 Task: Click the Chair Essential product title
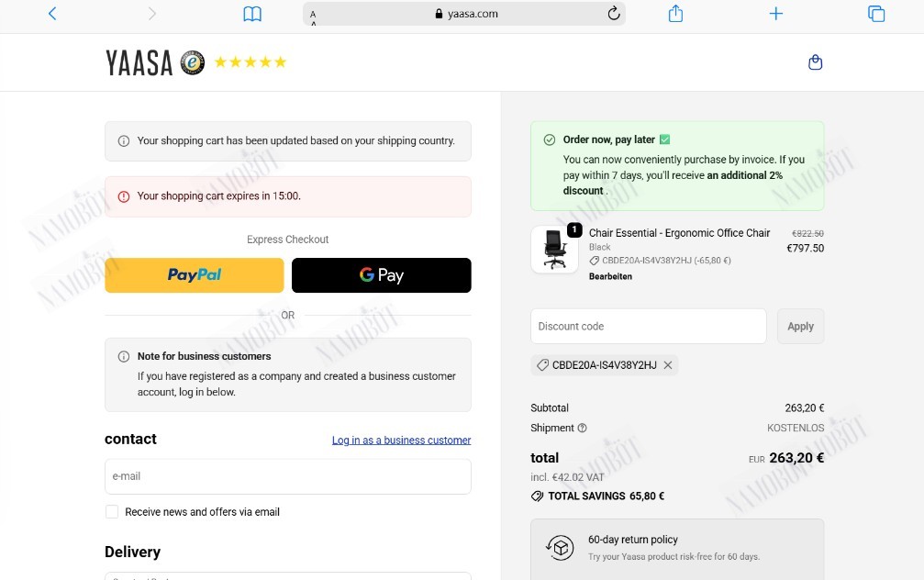pos(679,233)
